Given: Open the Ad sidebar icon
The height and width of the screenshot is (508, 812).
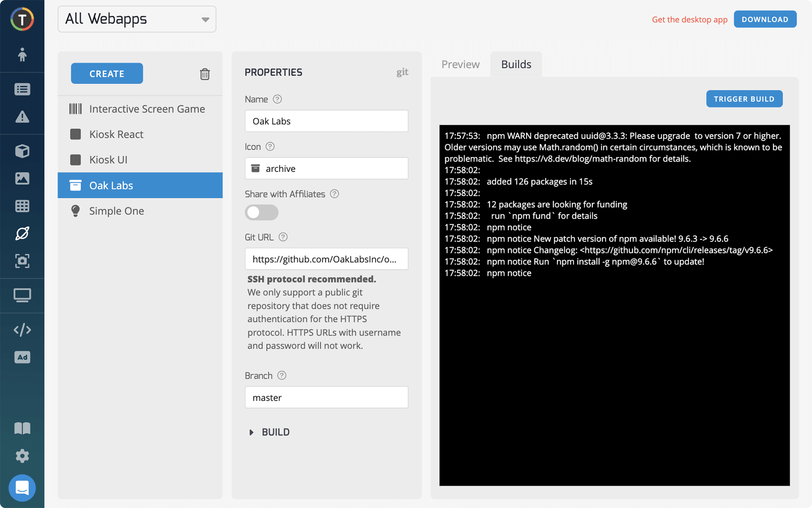Looking at the screenshot, I should tap(22, 357).
